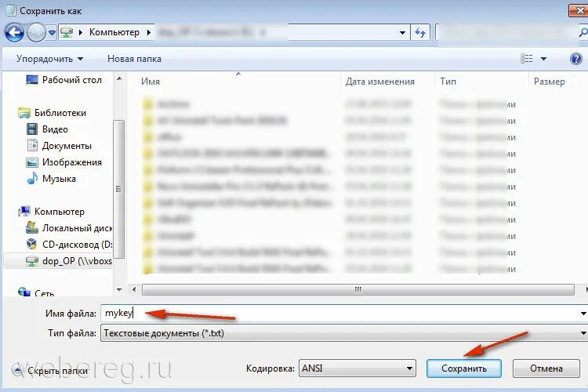Viewport: 588px width, 392px height.
Task: Expand the address bar history dropdown
Action: coord(402,33)
